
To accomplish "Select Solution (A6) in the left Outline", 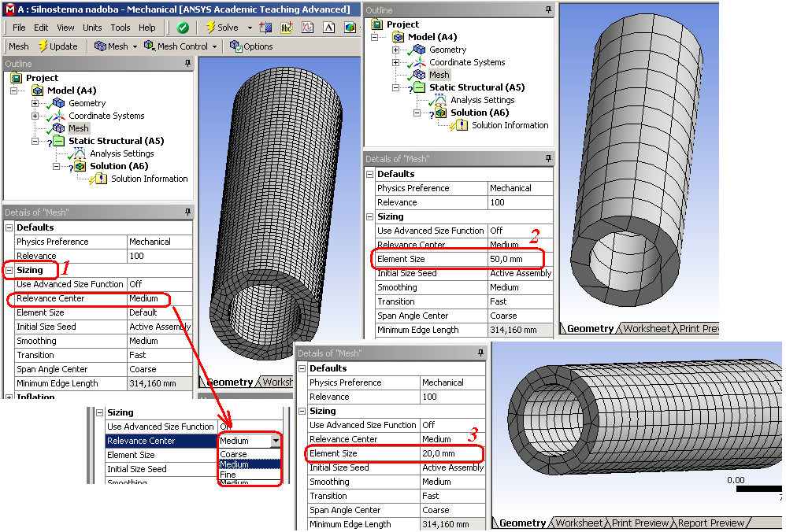I will 119,166.
